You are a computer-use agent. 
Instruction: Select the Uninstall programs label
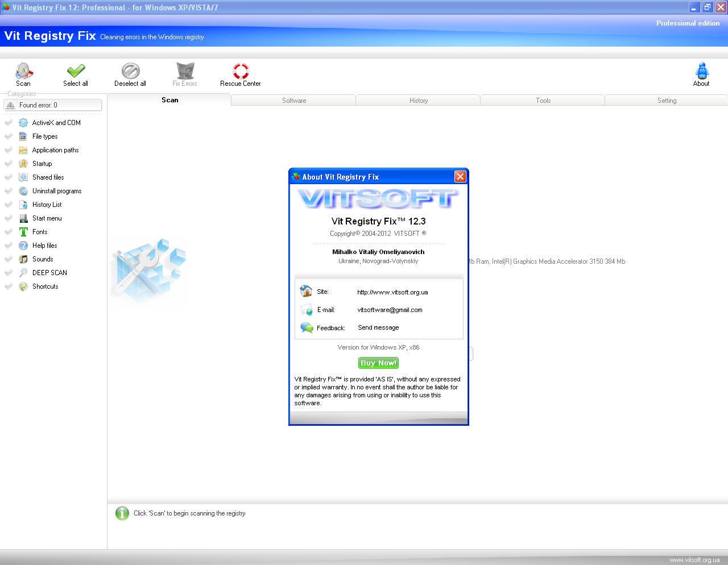click(x=57, y=191)
